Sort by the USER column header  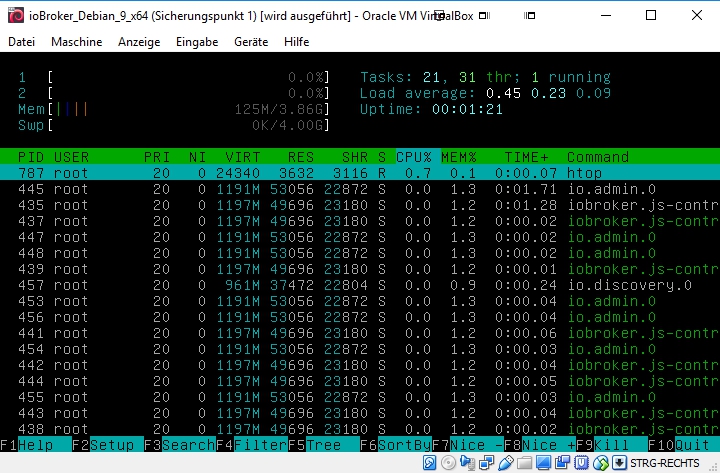click(71, 157)
